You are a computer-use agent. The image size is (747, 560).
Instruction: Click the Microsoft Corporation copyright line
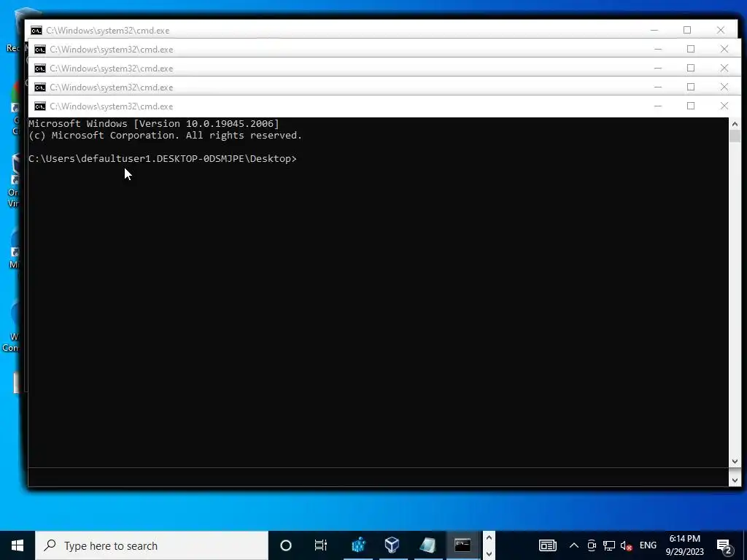pos(166,135)
